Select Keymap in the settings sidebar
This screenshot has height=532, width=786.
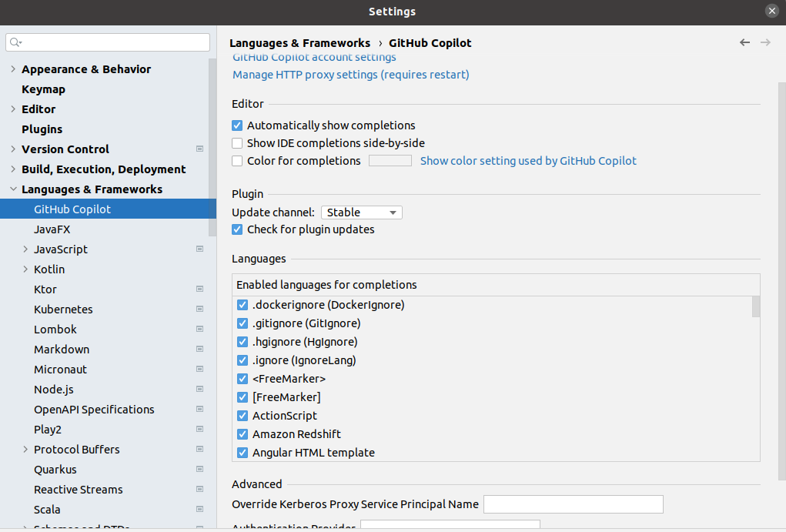tap(43, 89)
